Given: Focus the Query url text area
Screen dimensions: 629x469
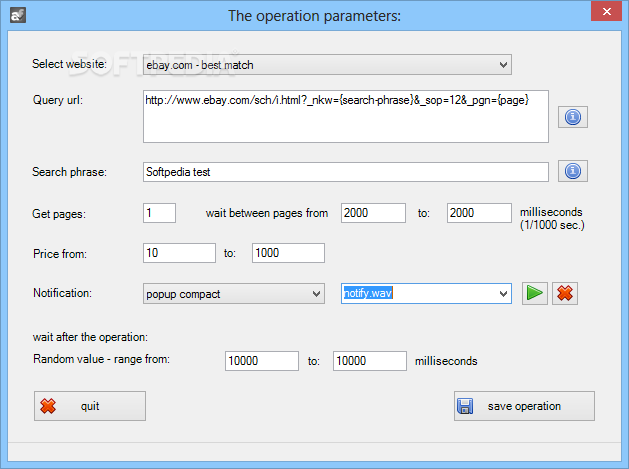Looking at the screenshot, I should 346,116.
